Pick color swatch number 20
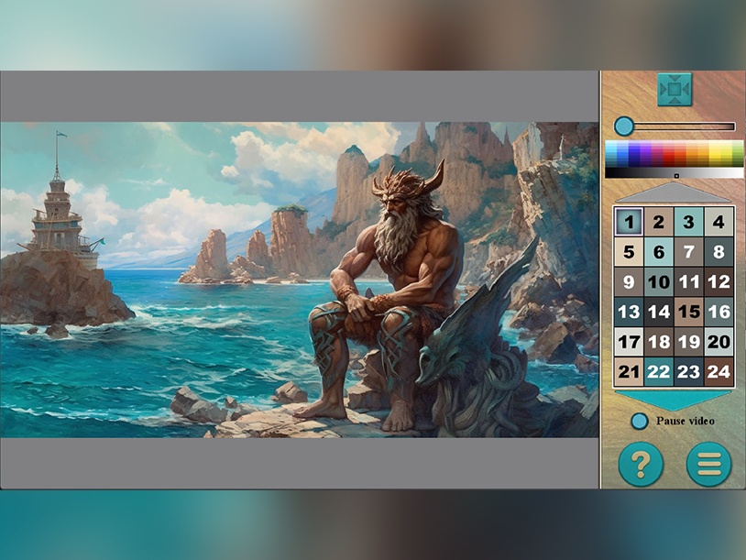Image resolution: width=746 pixels, height=560 pixels. (719, 342)
